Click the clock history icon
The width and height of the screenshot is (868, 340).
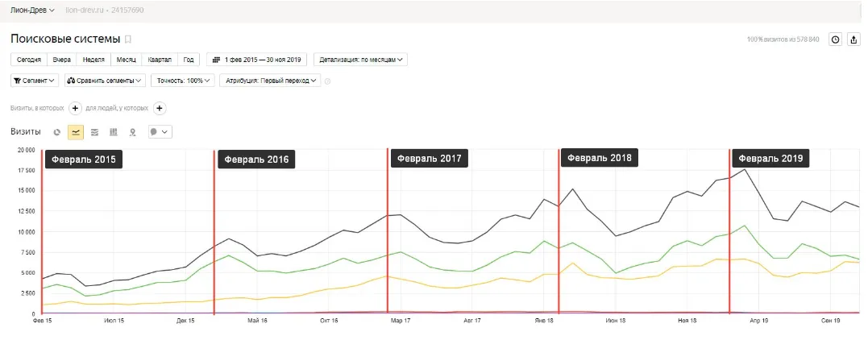coord(835,39)
